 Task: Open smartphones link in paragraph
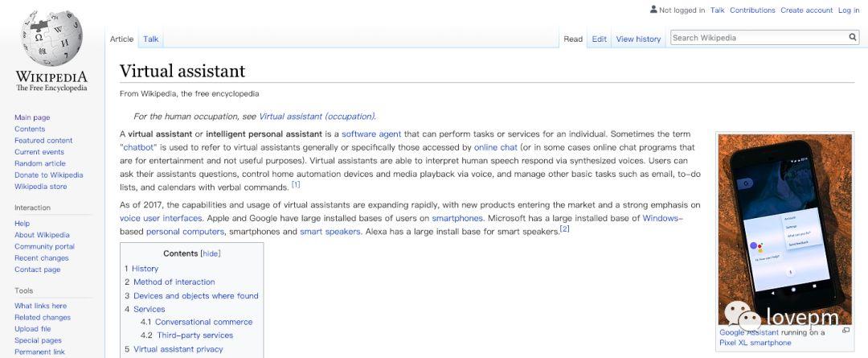[457, 218]
